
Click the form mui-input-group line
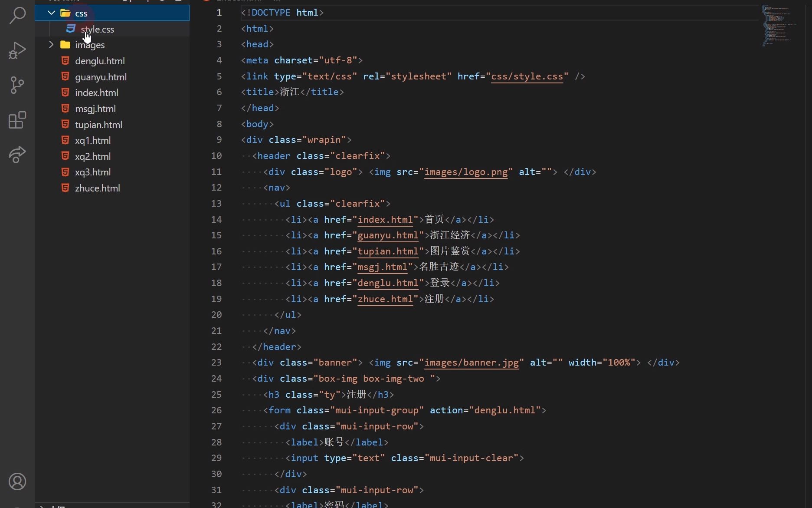click(405, 410)
